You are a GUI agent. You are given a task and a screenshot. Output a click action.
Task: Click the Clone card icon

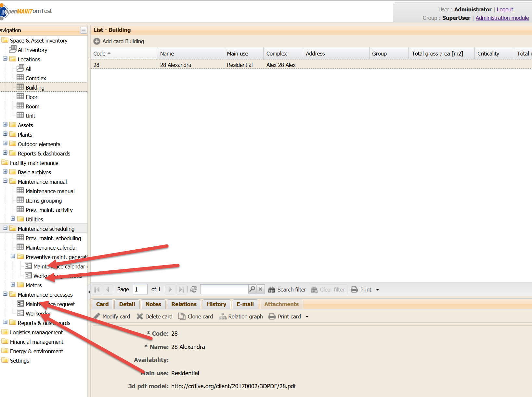pyautogui.click(x=182, y=316)
